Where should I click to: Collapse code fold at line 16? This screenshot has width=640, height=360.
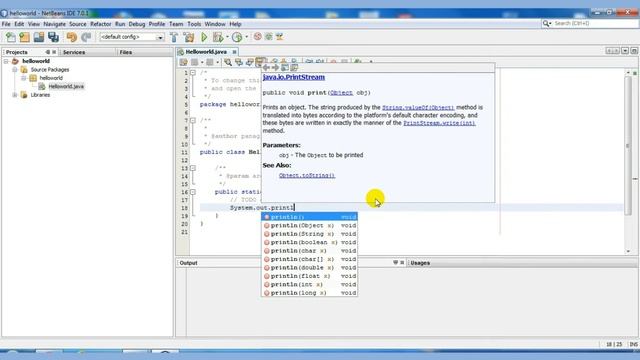point(193,192)
